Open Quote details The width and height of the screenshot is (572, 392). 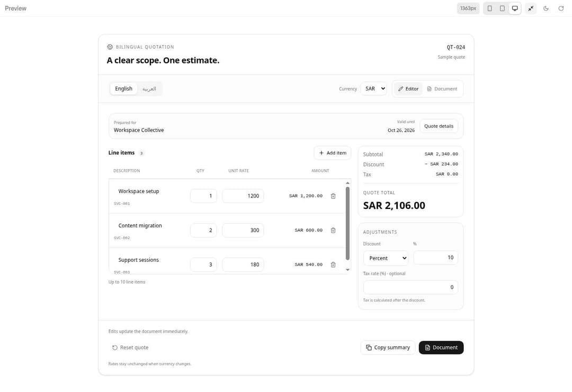click(439, 126)
